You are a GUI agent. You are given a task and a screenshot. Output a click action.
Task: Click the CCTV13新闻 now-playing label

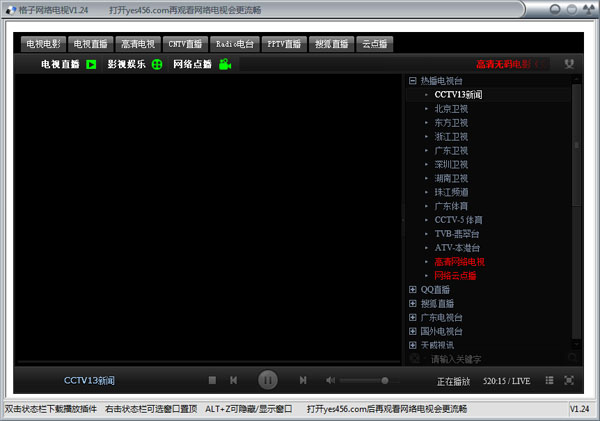point(89,380)
